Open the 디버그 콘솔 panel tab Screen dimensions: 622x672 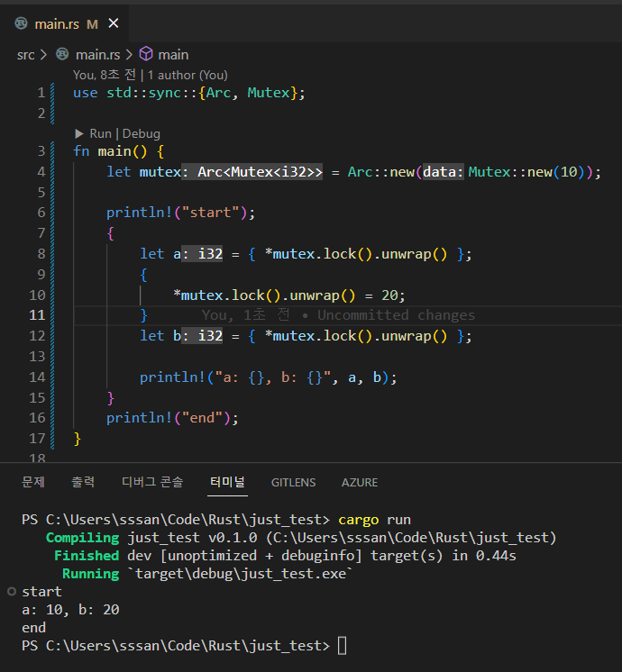(152, 482)
